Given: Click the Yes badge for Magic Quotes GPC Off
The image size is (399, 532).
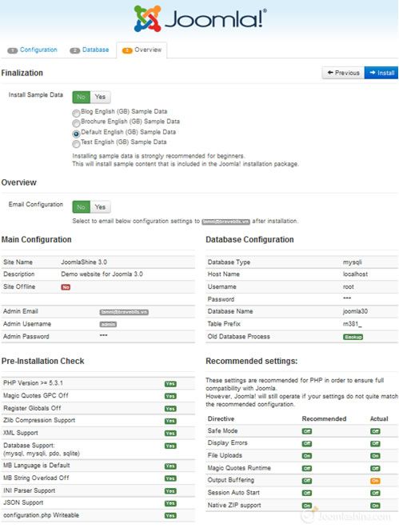Looking at the screenshot, I should tap(170, 396).
